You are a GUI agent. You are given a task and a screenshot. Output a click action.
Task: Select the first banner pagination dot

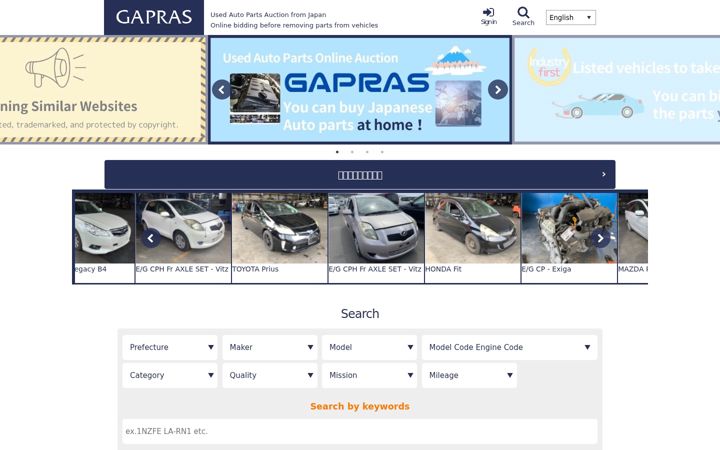click(338, 152)
